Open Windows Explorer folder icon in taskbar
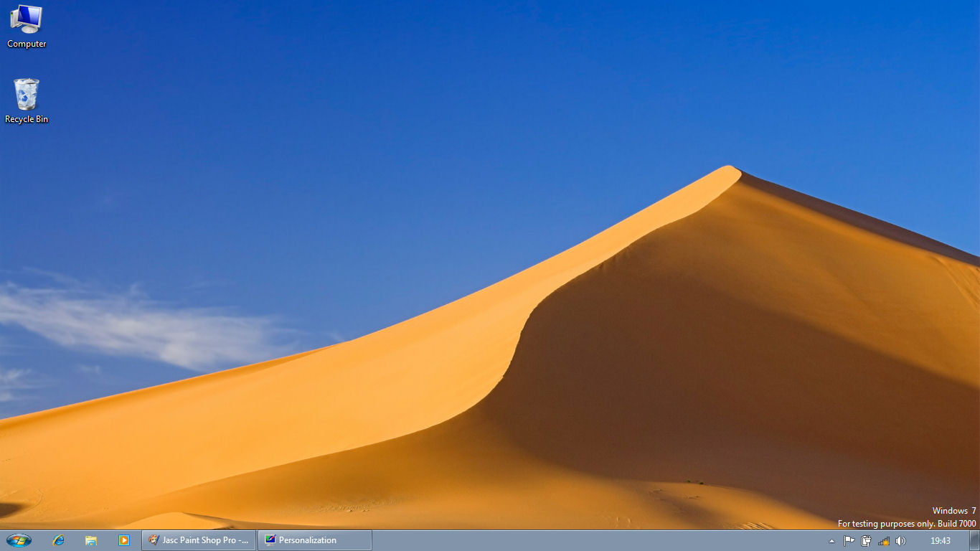The height and width of the screenshot is (551, 980). [91, 540]
